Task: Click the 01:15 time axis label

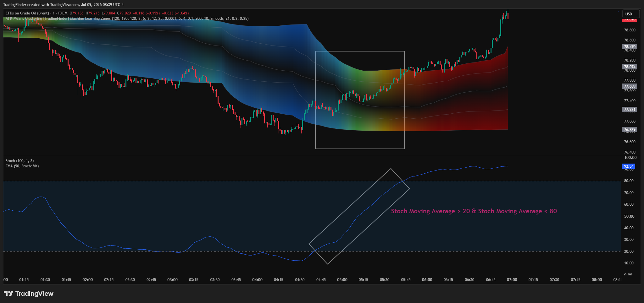Action: click(x=24, y=280)
